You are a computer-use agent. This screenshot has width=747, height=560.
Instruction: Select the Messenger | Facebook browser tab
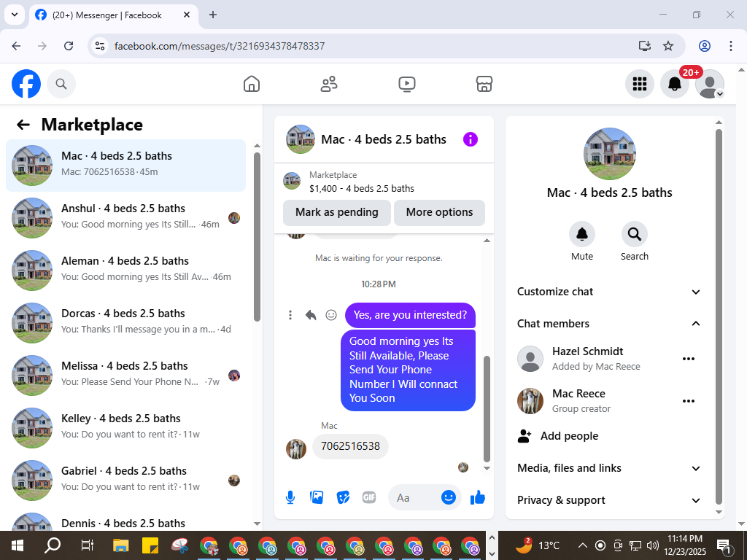click(x=113, y=15)
